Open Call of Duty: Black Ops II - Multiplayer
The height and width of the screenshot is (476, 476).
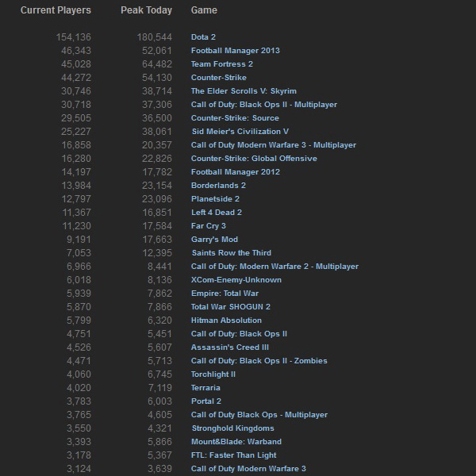[264, 105]
